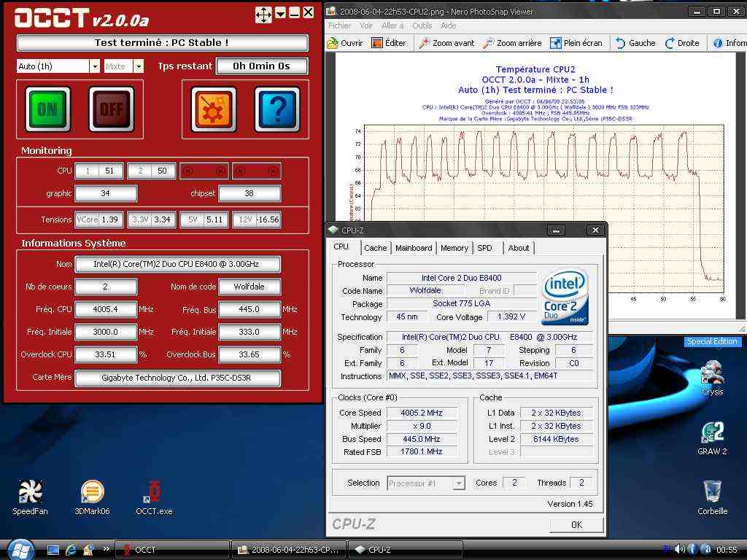Click the Nom de code Wolfdale field

(x=249, y=287)
